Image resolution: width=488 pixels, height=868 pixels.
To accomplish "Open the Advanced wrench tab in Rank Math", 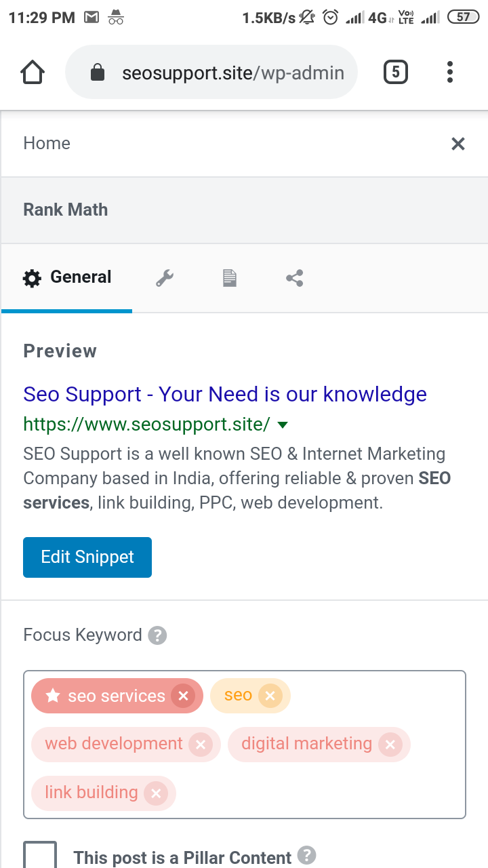I will pyautogui.click(x=164, y=277).
